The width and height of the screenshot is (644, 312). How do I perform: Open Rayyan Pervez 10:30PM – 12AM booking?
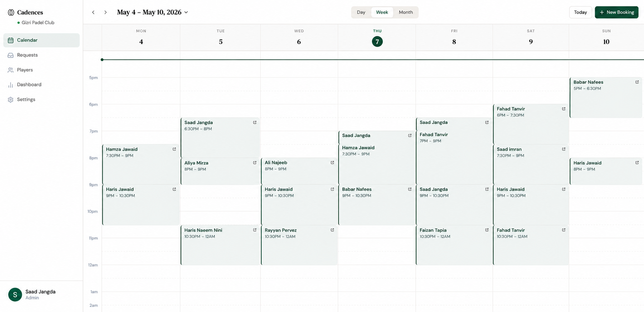click(299, 245)
